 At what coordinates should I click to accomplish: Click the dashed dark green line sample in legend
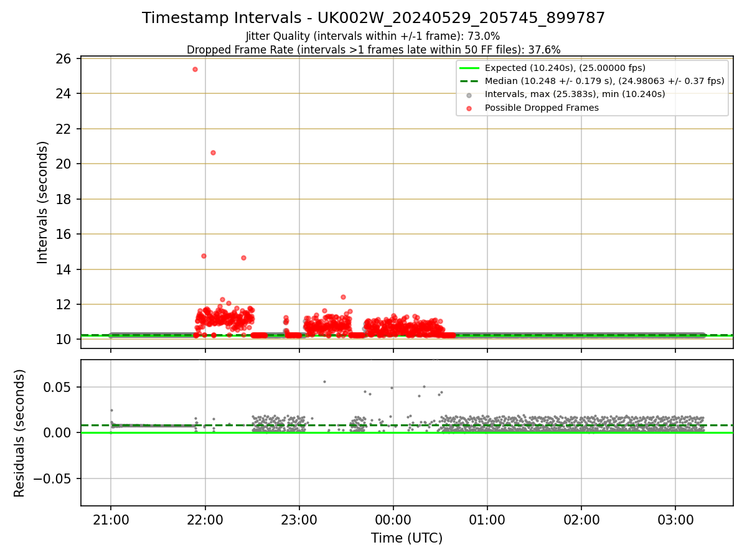coord(469,81)
